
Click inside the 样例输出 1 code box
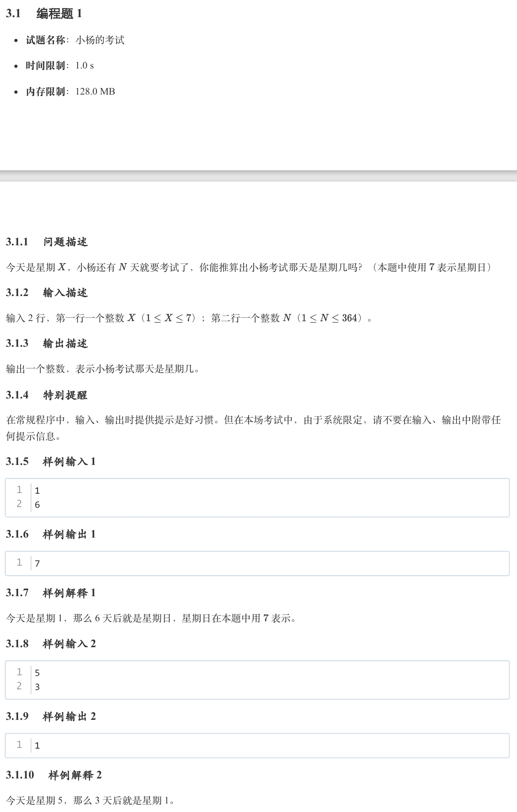pos(257,563)
